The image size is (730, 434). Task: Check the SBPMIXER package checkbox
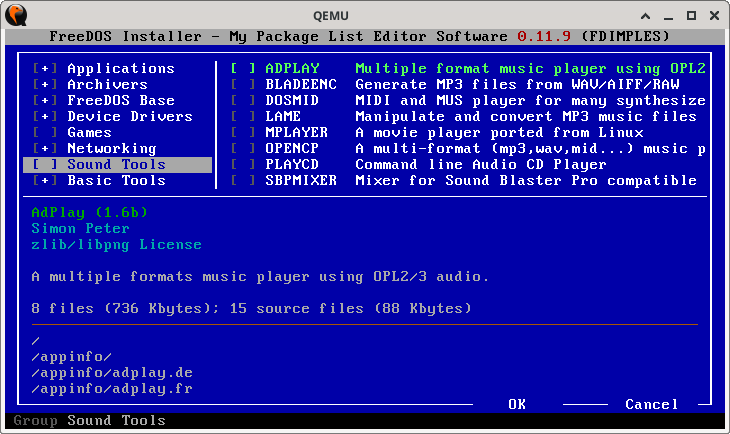point(243,180)
